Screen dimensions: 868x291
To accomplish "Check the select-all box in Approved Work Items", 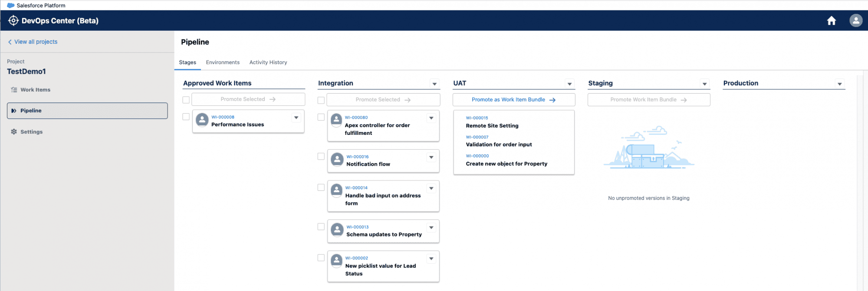I will 186,100.
